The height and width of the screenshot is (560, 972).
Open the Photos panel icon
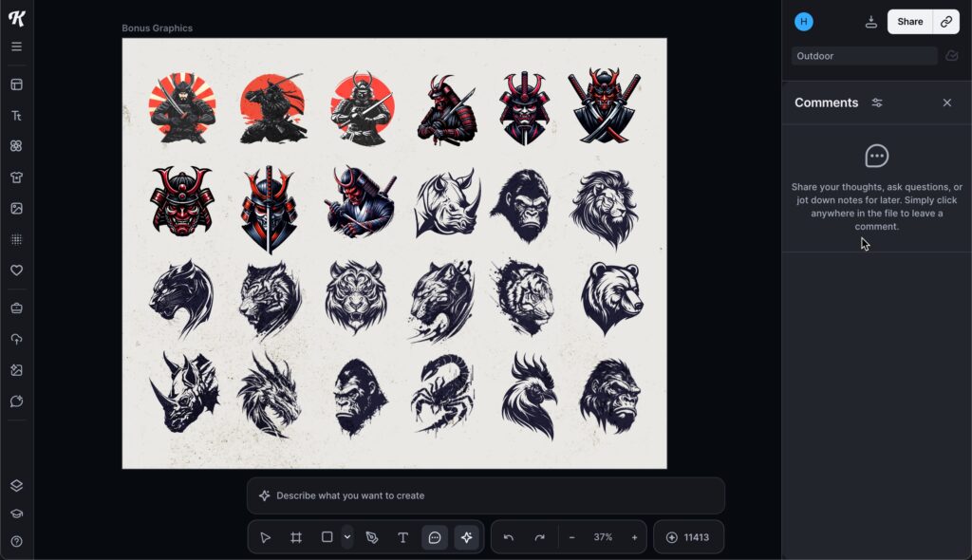coord(17,209)
